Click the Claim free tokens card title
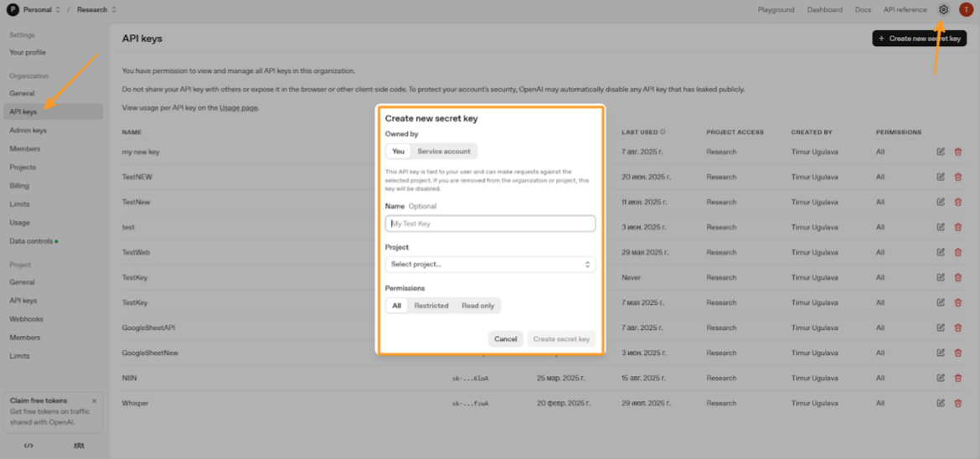The height and width of the screenshot is (459, 980). 39,400
